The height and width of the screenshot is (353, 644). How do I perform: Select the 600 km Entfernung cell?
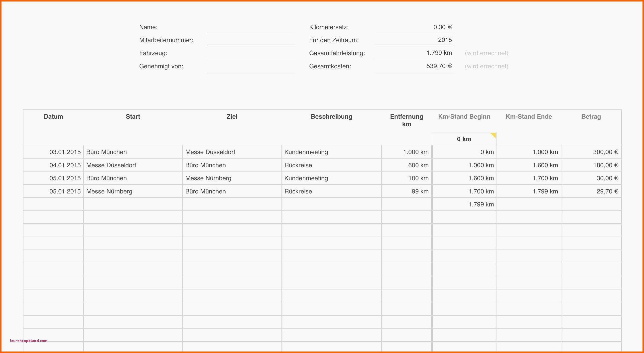[x=406, y=165]
